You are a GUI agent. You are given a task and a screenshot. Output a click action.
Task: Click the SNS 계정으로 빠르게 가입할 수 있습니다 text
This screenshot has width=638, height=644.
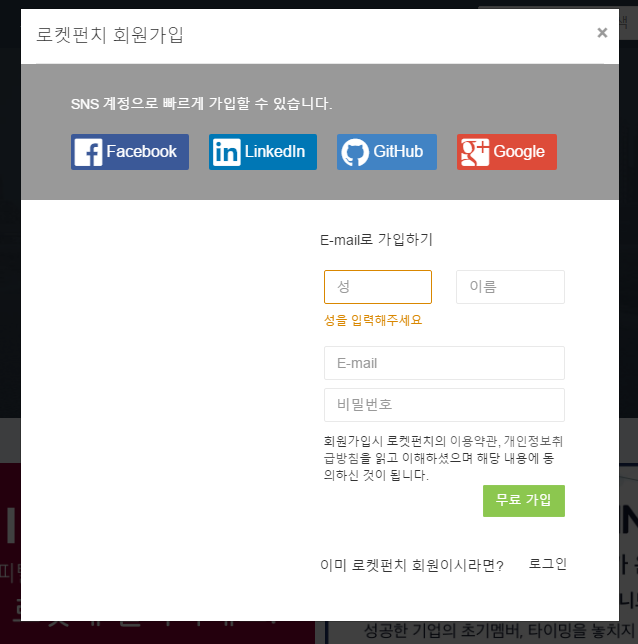[x=201, y=104]
